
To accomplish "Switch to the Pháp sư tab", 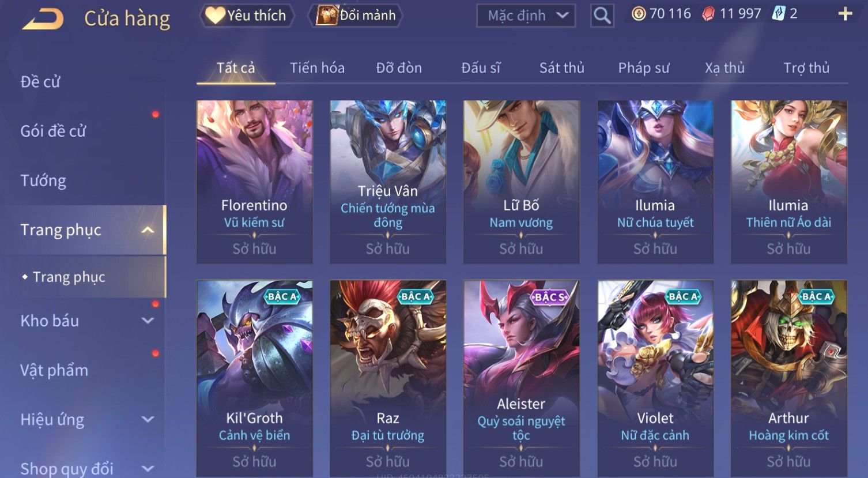I will (644, 68).
